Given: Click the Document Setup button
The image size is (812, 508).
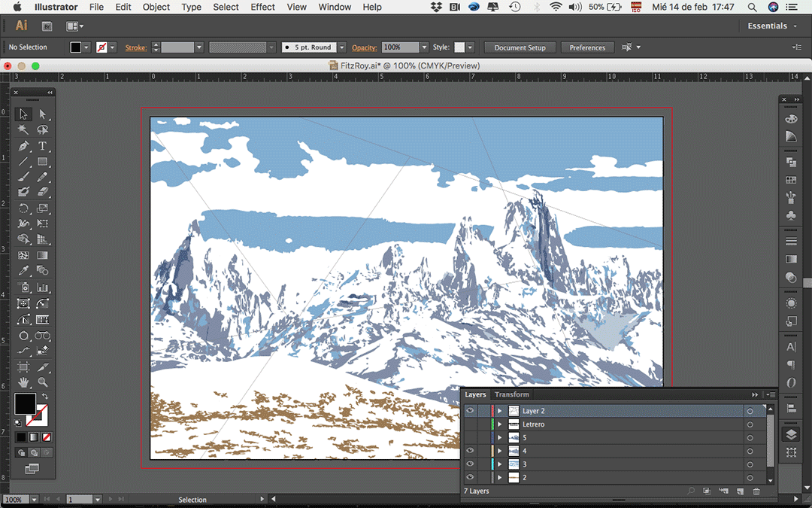Looking at the screenshot, I should pos(520,47).
